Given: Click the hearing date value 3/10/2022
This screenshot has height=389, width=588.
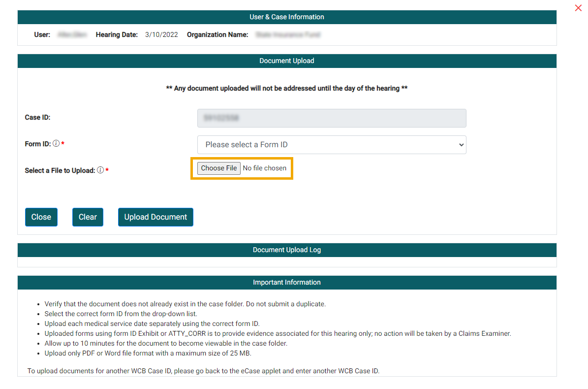Looking at the screenshot, I should click(161, 35).
